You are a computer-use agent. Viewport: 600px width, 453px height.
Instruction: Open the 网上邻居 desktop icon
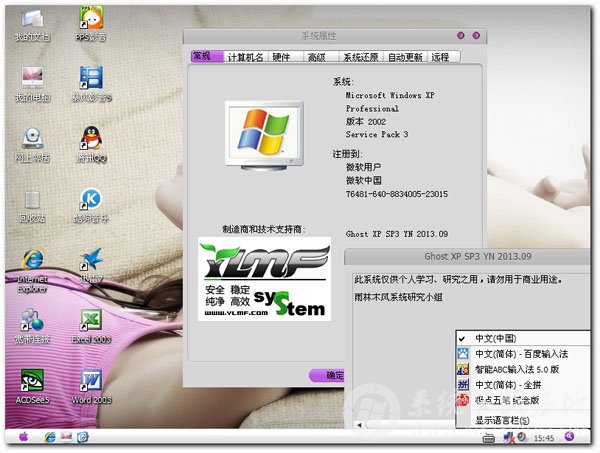coord(32,145)
